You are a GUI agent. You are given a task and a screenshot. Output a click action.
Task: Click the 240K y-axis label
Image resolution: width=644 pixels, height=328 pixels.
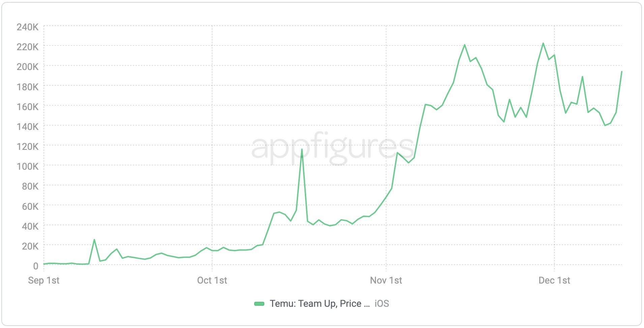tap(28, 27)
